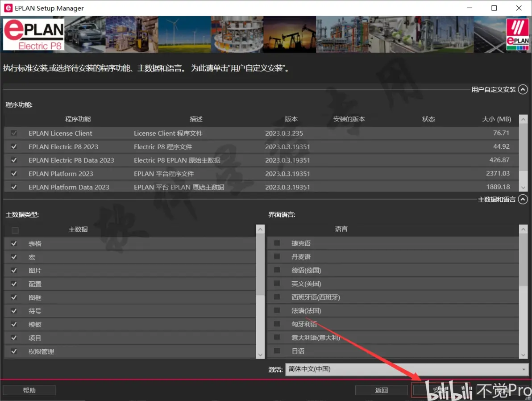The width and height of the screenshot is (532, 401).
Task: Click the 语言 column header
Action: (341, 229)
